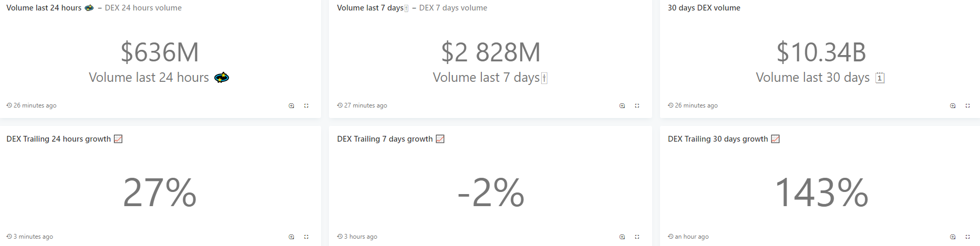The image size is (980, 246).
Task: Maximize the Trailing 30 days growth panel
Action: pyautogui.click(x=967, y=237)
